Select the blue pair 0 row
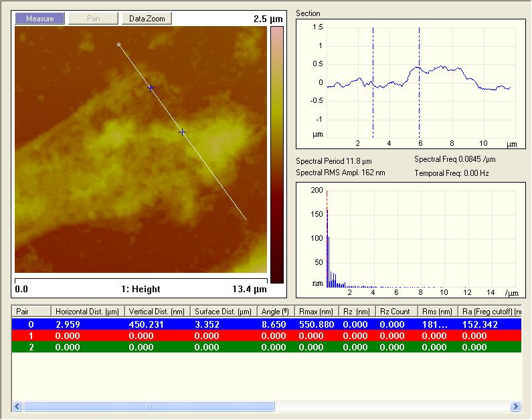532x420 pixels. click(x=266, y=324)
